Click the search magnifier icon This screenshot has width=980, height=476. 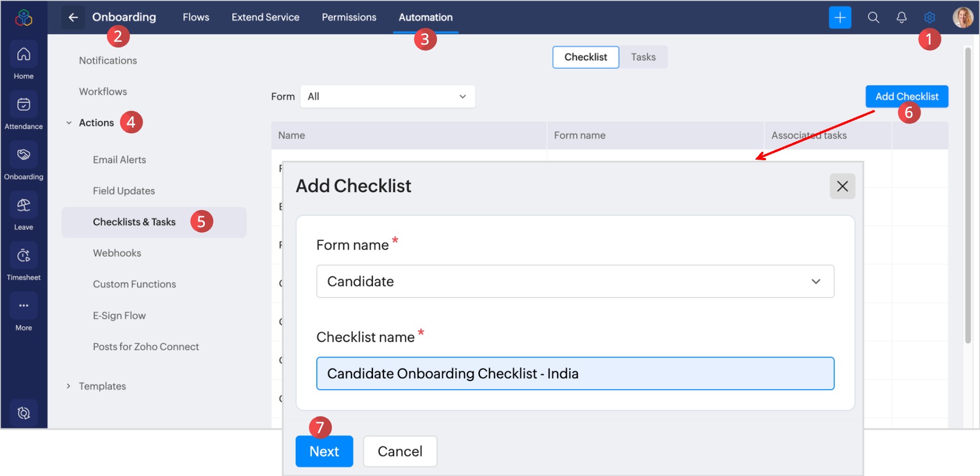tap(873, 18)
